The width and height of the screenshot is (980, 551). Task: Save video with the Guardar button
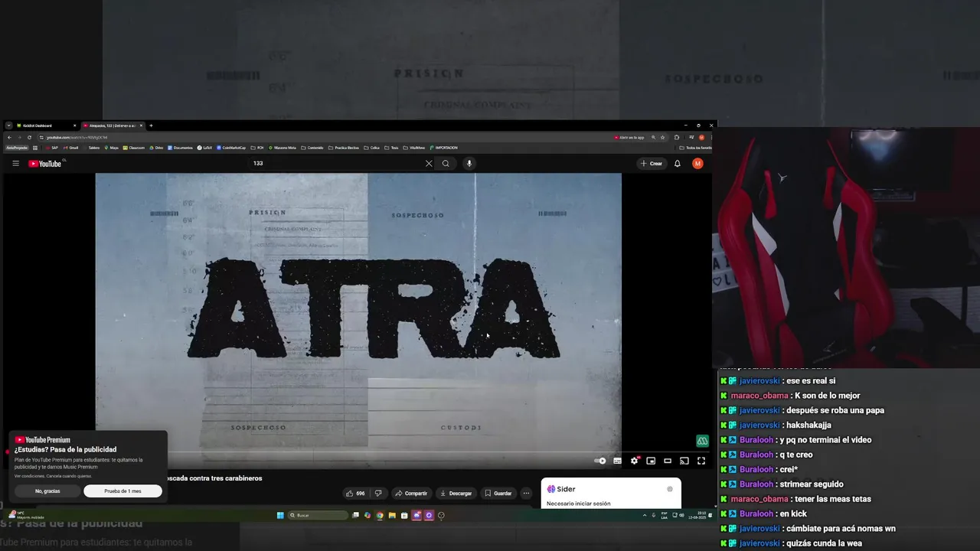[498, 494]
